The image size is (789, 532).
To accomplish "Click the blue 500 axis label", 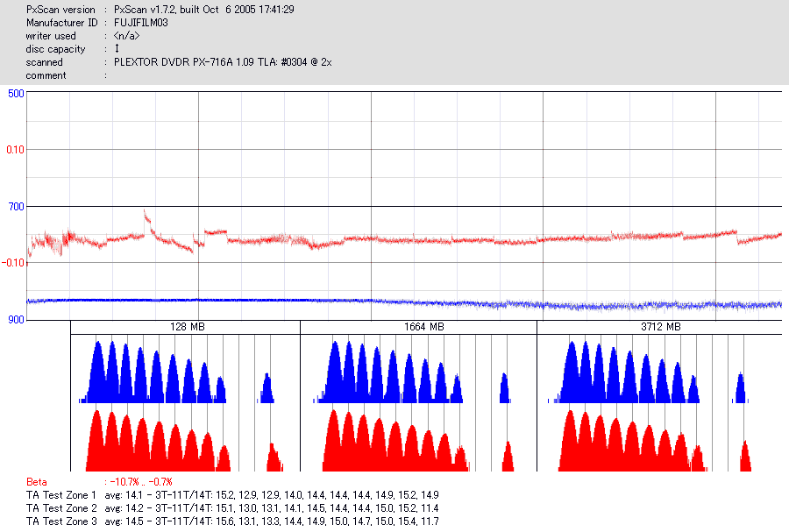I will click(x=16, y=94).
